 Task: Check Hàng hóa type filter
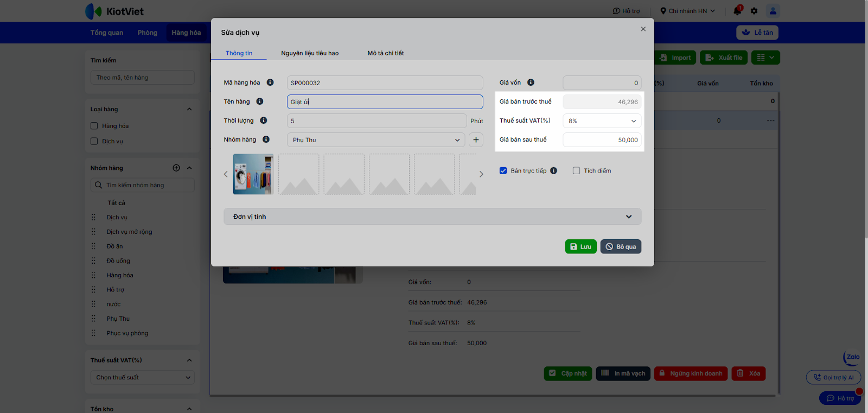click(x=94, y=126)
